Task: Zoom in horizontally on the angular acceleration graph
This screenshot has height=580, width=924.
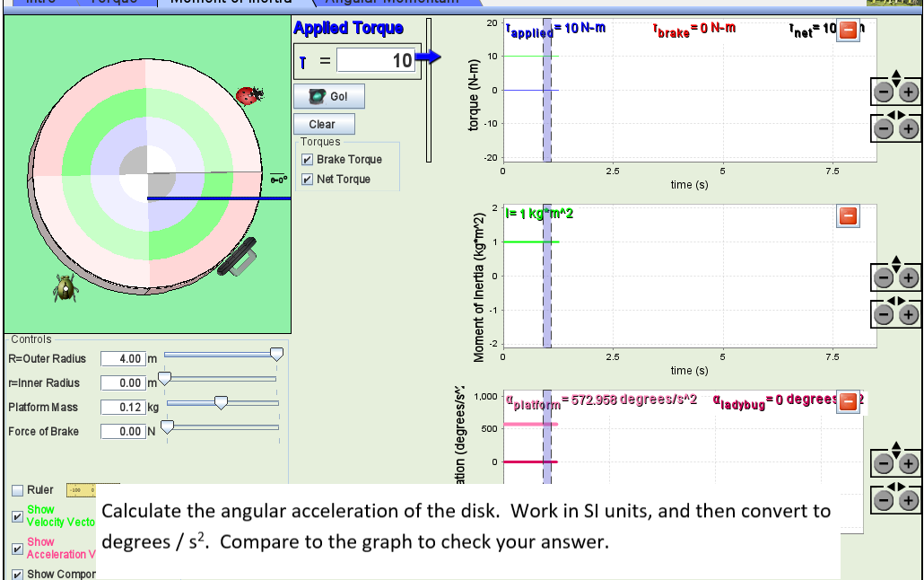Action: pos(908,500)
